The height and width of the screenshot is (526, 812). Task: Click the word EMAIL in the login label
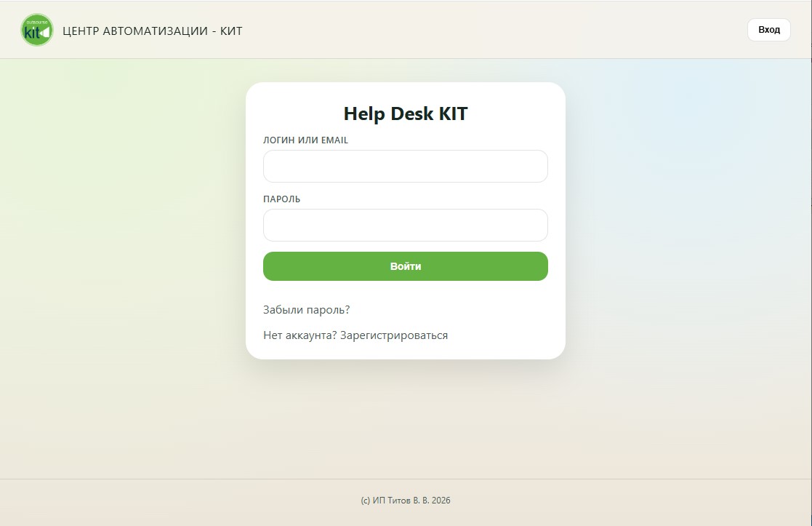[334, 140]
